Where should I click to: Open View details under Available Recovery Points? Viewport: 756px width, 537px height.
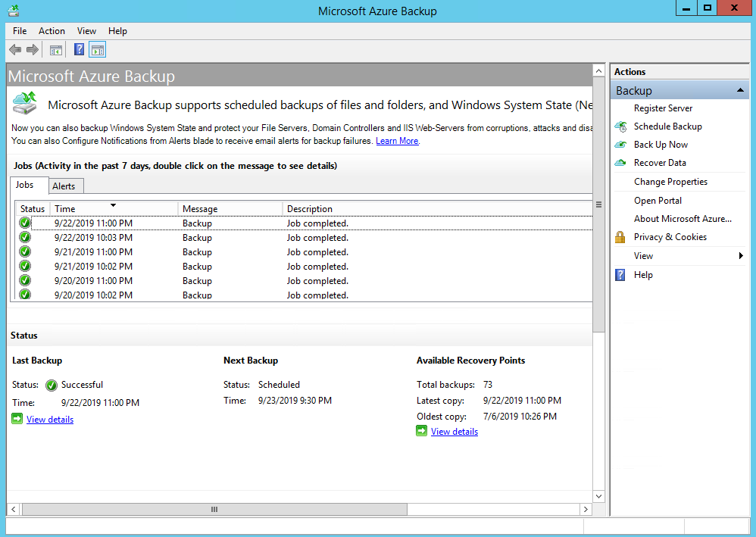(455, 432)
